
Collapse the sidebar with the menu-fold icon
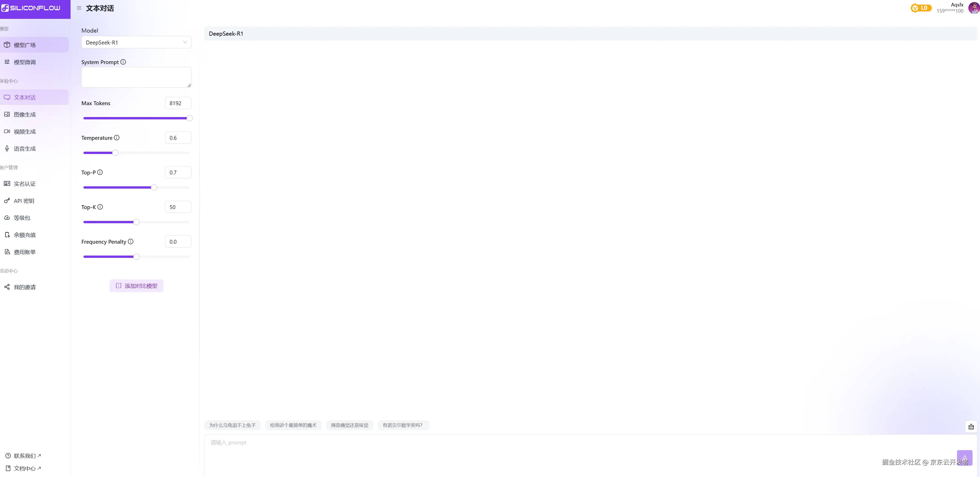click(79, 8)
